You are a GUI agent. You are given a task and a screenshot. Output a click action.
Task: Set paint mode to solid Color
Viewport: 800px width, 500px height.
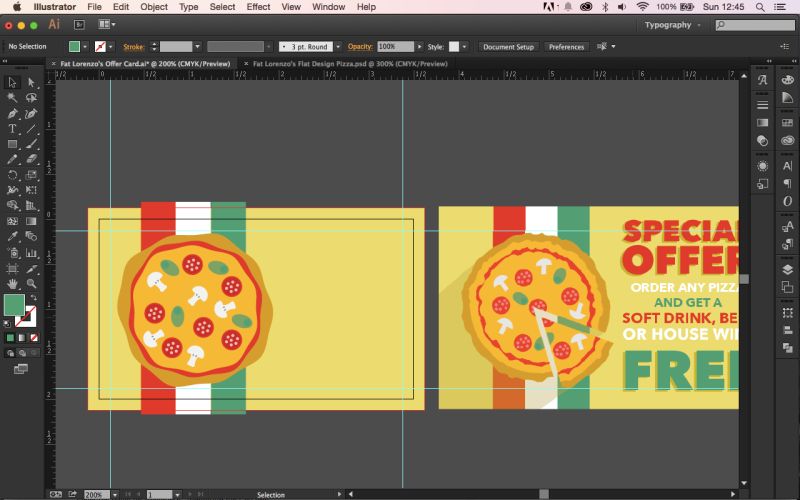10,338
